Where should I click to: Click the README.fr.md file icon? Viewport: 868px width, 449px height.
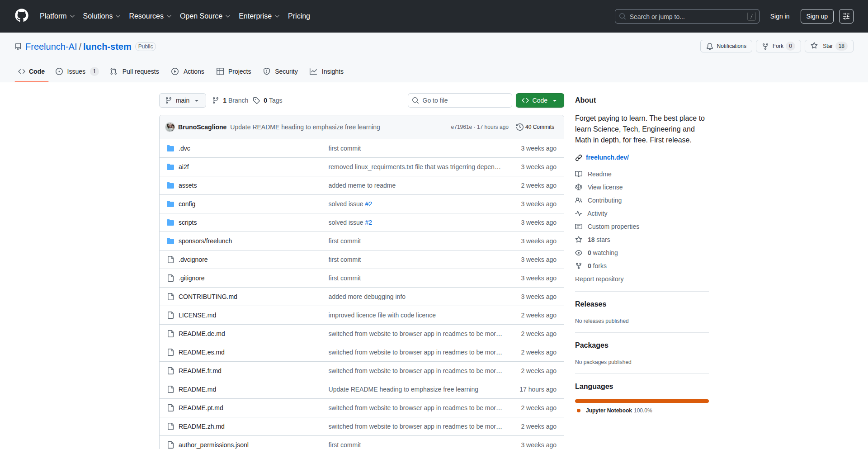pyautogui.click(x=170, y=371)
